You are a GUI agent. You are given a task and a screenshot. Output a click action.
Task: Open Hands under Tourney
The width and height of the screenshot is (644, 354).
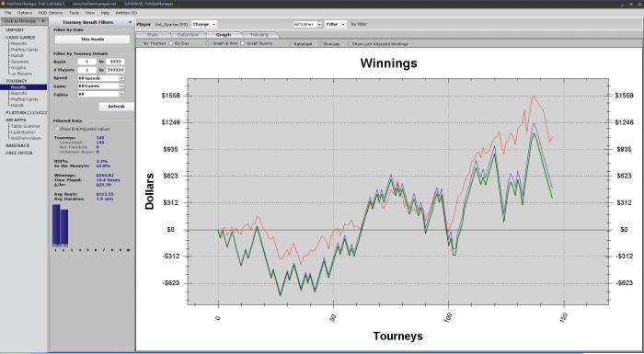coord(17,105)
